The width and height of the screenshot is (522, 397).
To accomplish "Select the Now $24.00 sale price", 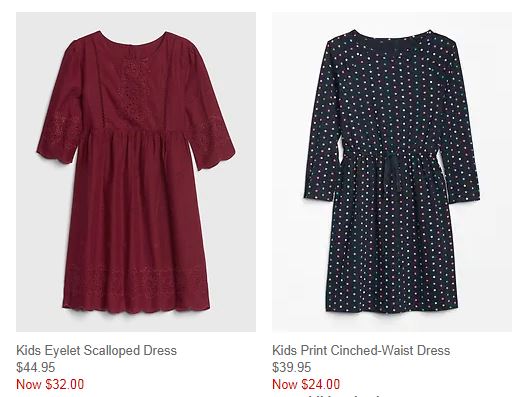I will [x=306, y=384].
